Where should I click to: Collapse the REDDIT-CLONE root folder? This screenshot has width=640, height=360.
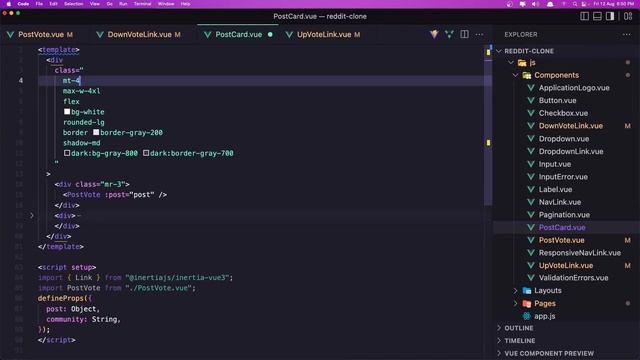pyautogui.click(x=499, y=51)
